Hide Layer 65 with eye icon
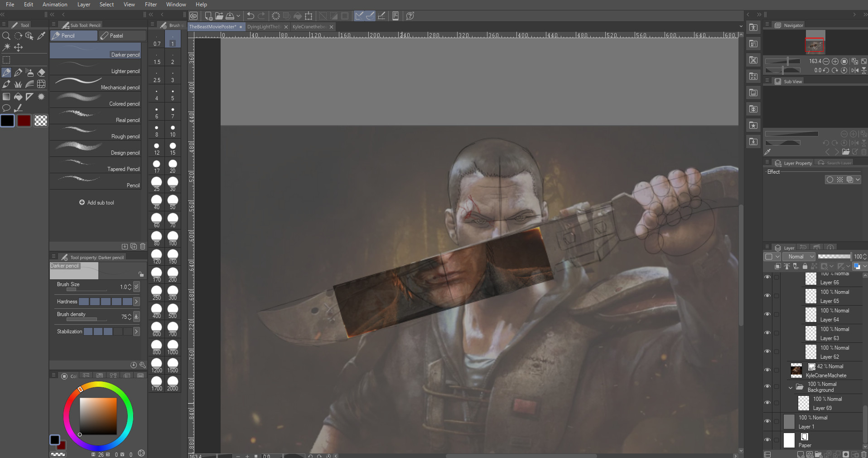This screenshot has height=458, width=868. (x=767, y=296)
